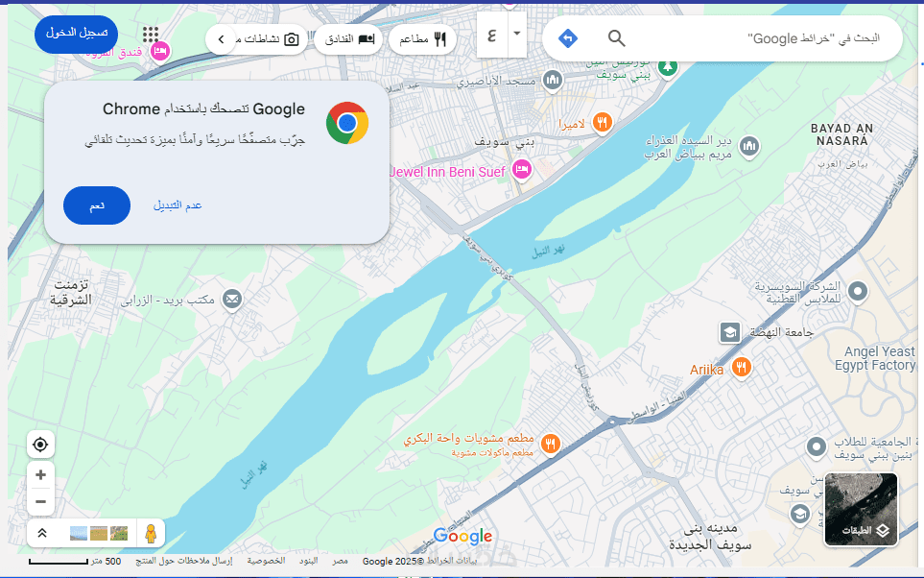The height and width of the screenshot is (578, 924).
Task: Open the الطبقات layers satellite thumbnail
Action: [x=861, y=509]
